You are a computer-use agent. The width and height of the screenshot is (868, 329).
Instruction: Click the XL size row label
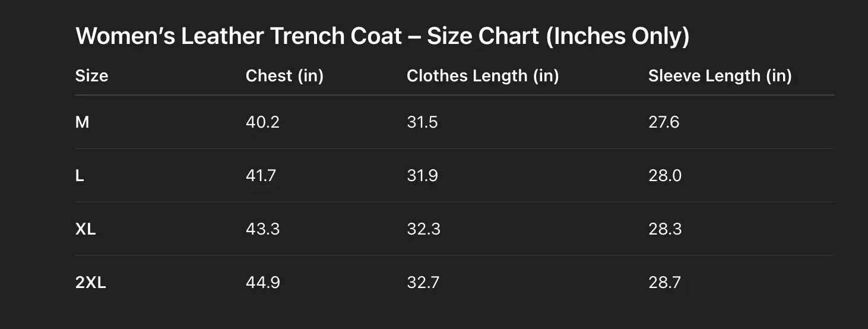85,229
